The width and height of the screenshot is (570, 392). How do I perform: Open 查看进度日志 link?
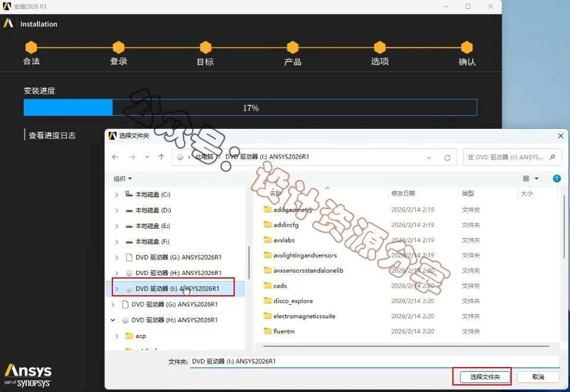click(52, 135)
